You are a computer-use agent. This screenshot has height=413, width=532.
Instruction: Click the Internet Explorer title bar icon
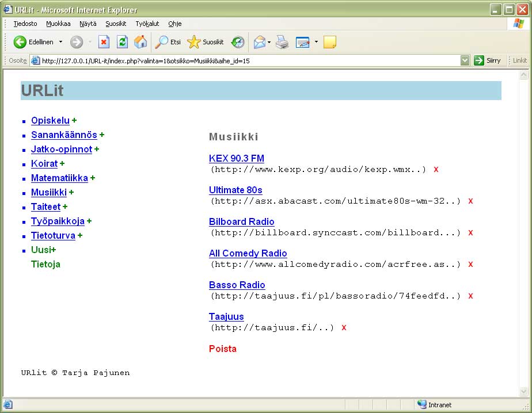coord(8,10)
